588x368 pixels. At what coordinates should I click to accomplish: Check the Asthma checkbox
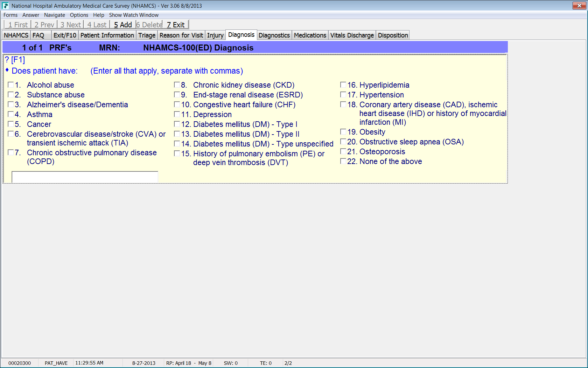click(x=11, y=114)
